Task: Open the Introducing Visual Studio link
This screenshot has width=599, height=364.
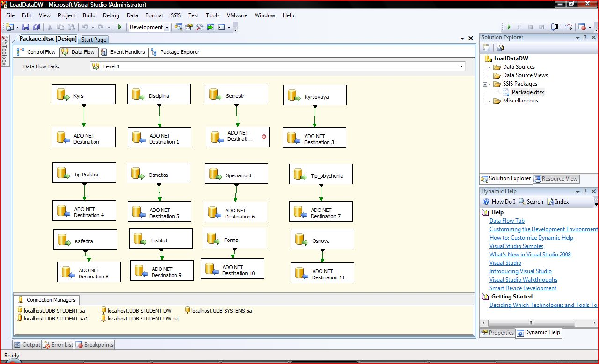Action: [520, 271]
